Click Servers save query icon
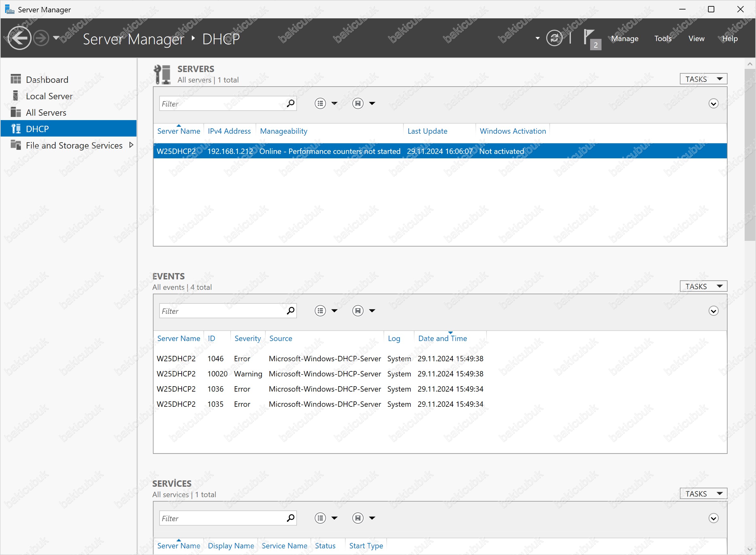 pyautogui.click(x=358, y=103)
